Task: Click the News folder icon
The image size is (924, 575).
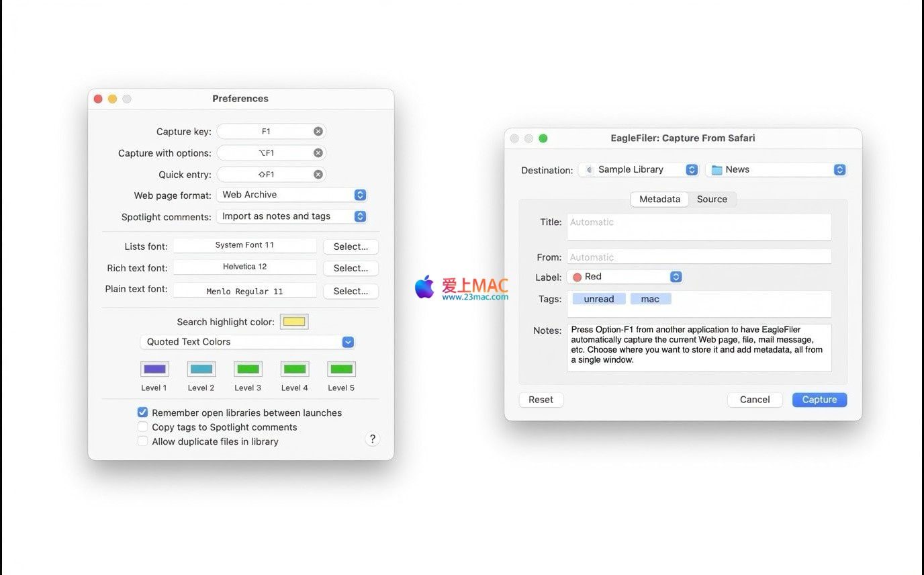Action: pos(717,170)
